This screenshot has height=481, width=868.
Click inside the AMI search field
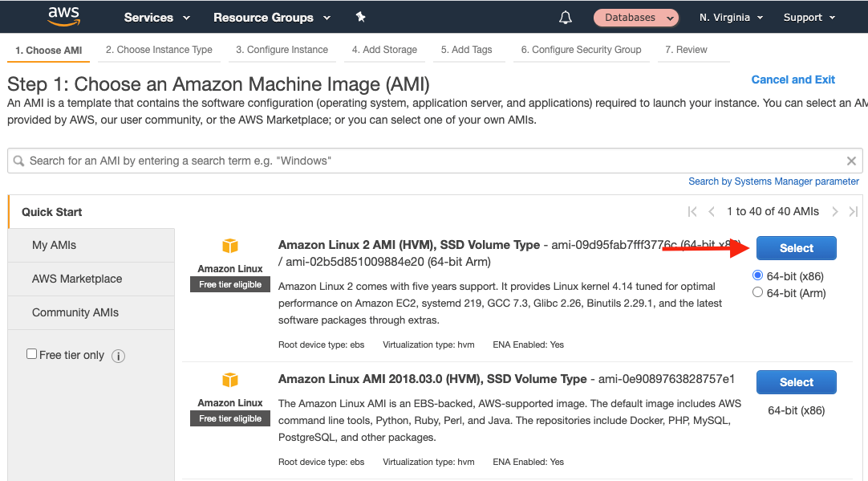click(321, 161)
